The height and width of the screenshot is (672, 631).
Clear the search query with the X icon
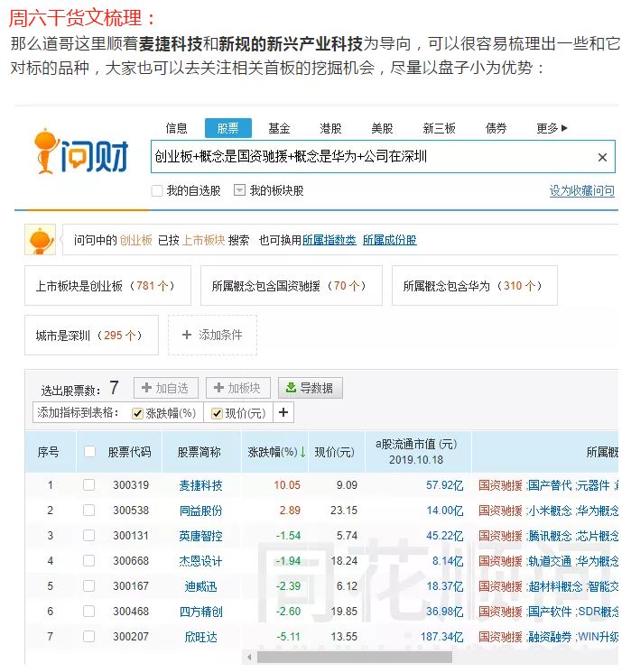(602, 157)
